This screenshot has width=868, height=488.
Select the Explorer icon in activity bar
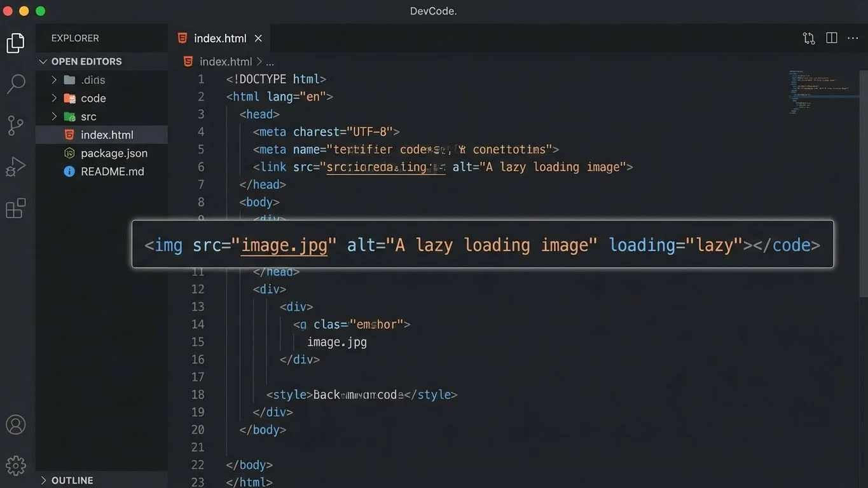point(15,42)
